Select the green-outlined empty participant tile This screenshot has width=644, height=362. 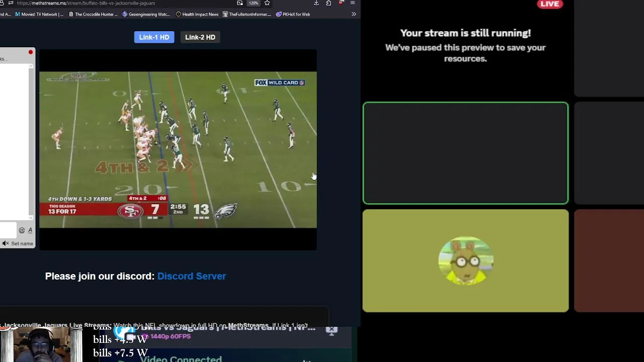click(465, 153)
